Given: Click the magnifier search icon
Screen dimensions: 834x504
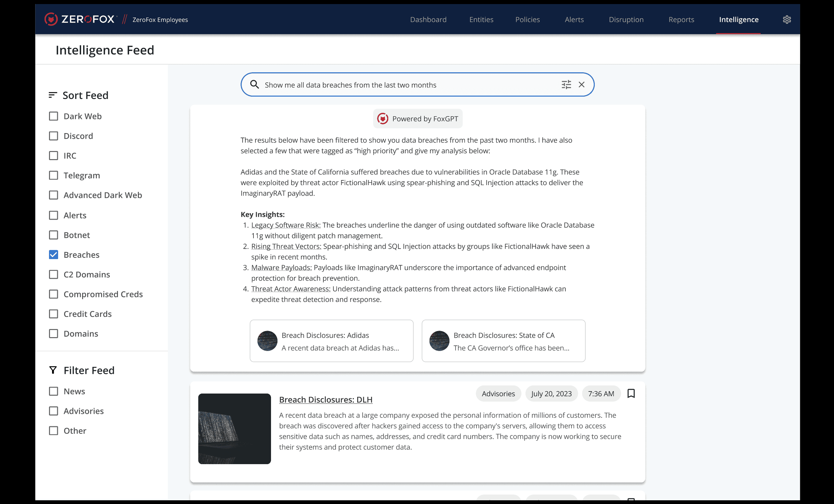Looking at the screenshot, I should (254, 84).
